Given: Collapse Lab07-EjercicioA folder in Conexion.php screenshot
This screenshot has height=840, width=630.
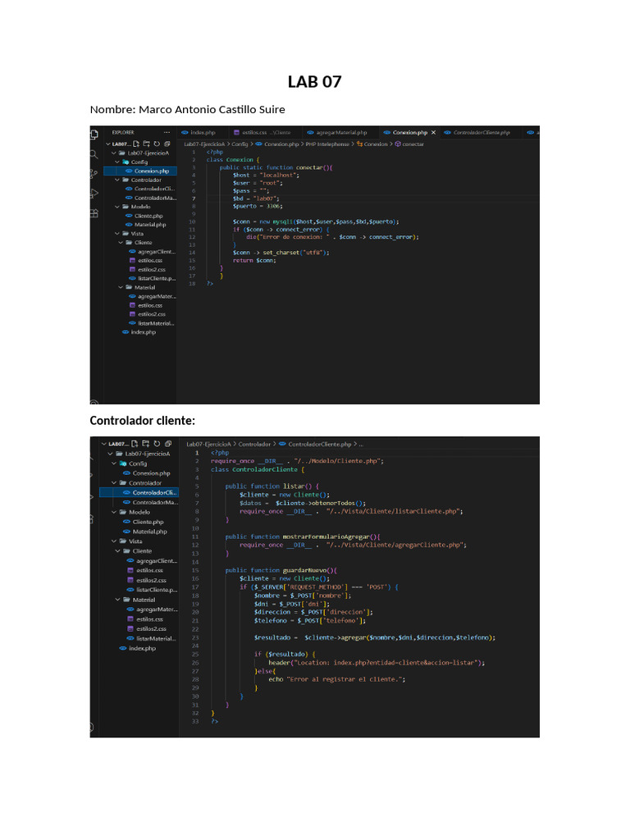Looking at the screenshot, I should (x=113, y=153).
